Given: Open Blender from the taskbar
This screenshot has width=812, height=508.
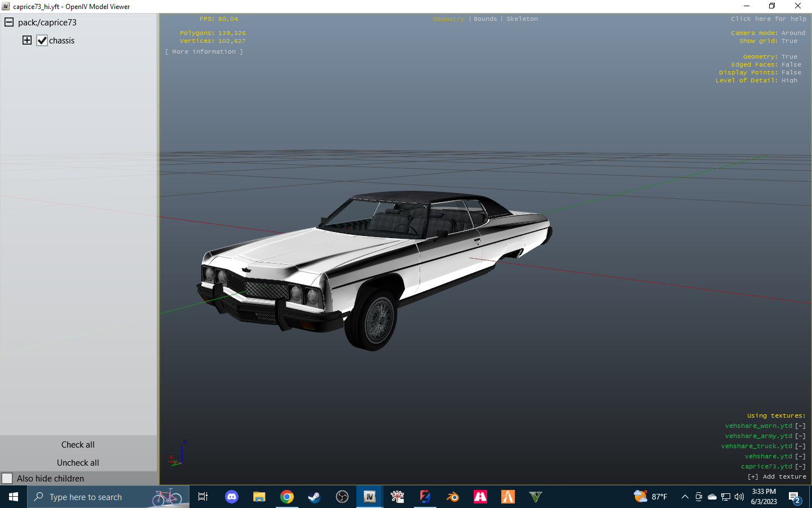Looking at the screenshot, I should pyautogui.click(x=452, y=497).
